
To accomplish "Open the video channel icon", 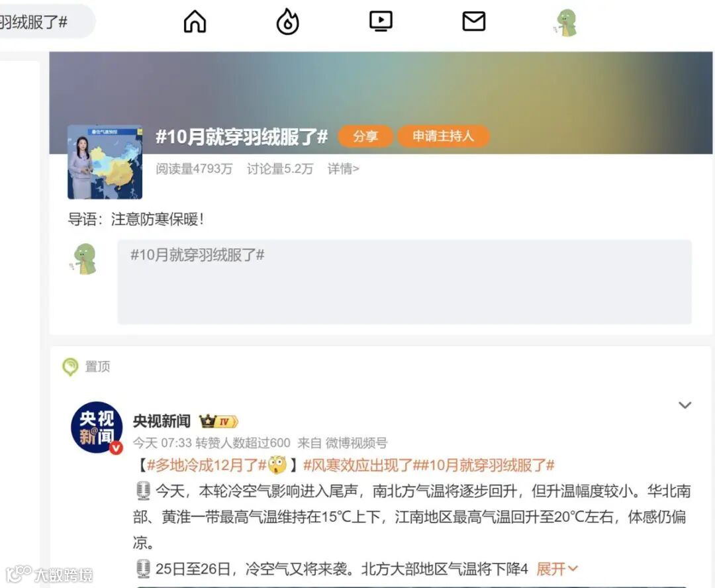I will [381, 21].
